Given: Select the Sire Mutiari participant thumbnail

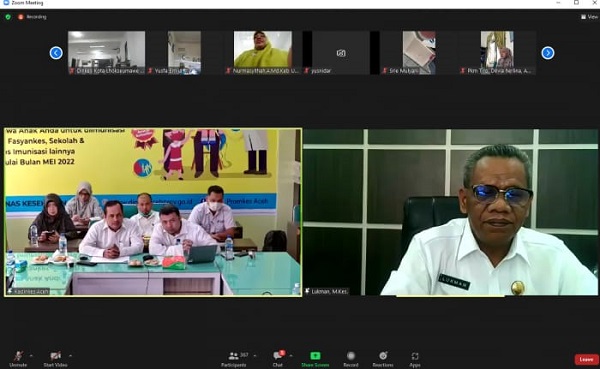Looking at the screenshot, I should click(419, 52).
